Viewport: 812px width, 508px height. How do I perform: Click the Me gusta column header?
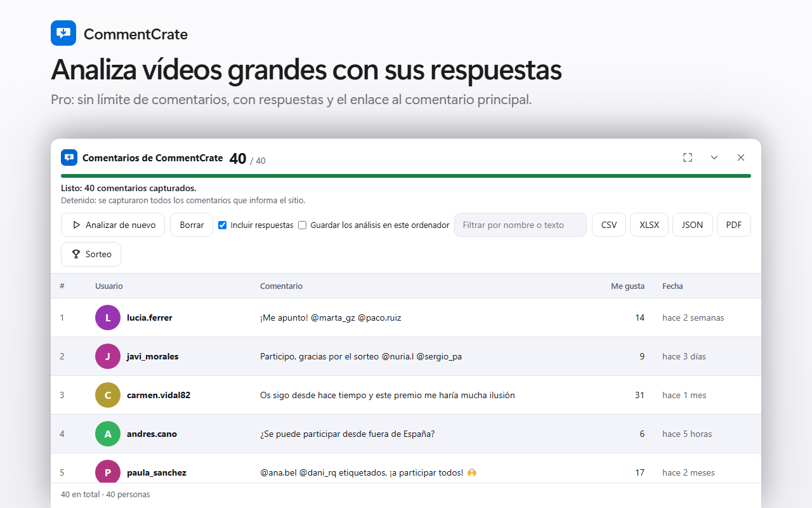point(628,286)
